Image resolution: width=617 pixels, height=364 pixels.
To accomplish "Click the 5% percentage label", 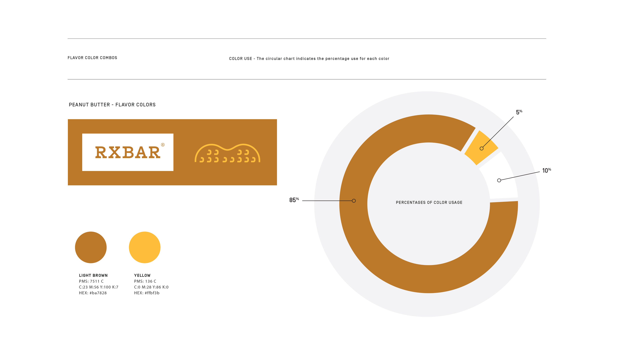I will (x=519, y=112).
